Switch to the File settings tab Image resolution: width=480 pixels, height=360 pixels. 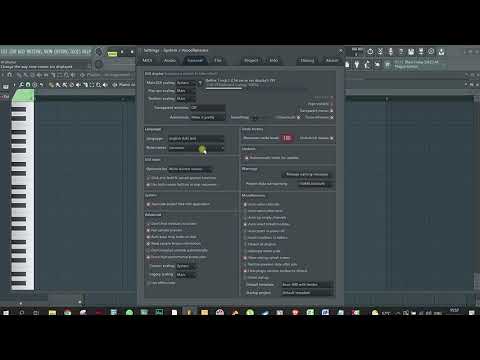tap(218, 60)
